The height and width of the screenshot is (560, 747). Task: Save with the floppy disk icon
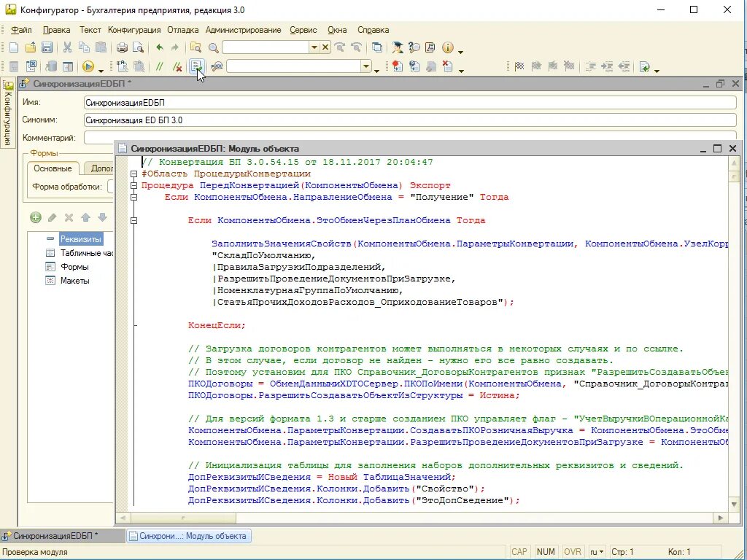pyautogui.click(x=47, y=47)
